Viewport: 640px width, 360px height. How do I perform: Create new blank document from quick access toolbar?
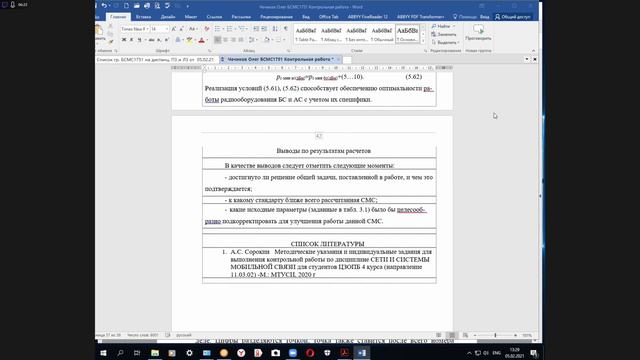(127, 6)
